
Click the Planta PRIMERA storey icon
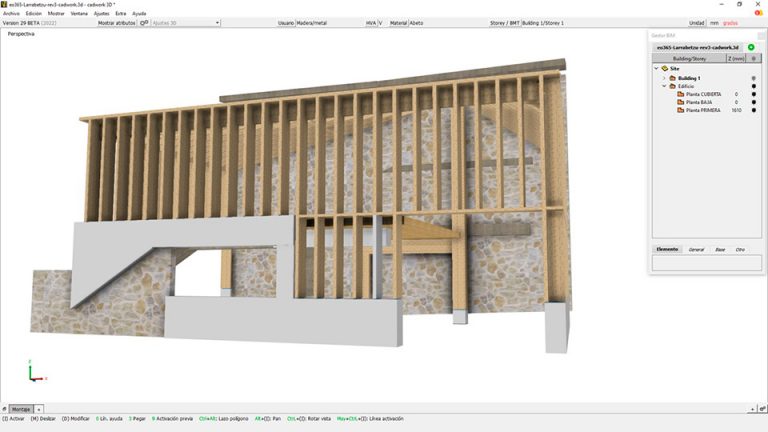coord(680,110)
